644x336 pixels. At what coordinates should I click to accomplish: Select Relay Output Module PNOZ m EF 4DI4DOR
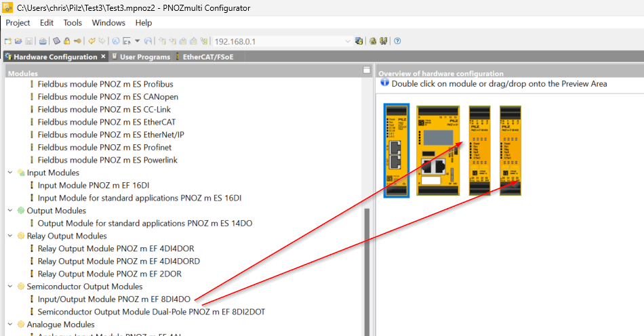[116, 249]
